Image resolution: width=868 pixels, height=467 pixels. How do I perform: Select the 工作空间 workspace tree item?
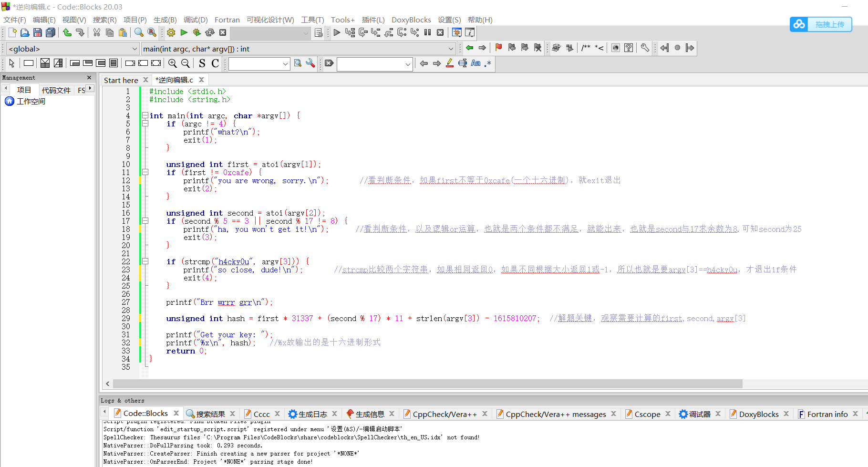tap(31, 101)
